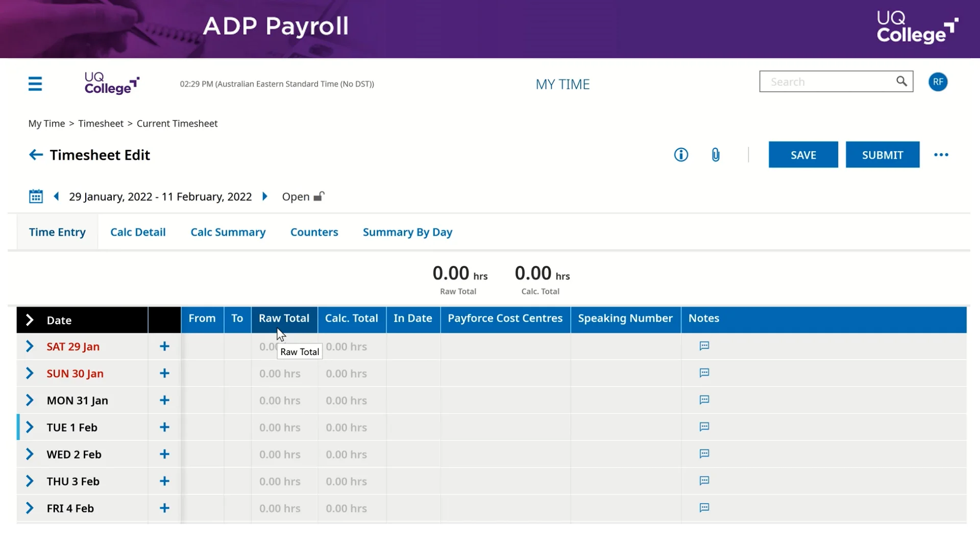This screenshot has width=980, height=551.
Task: Click the SUBMIT button
Action: point(882,155)
